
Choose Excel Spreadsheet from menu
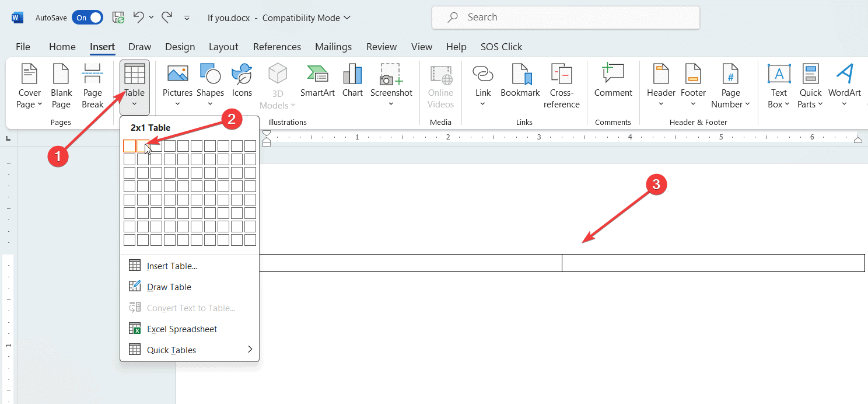pyautogui.click(x=190, y=329)
